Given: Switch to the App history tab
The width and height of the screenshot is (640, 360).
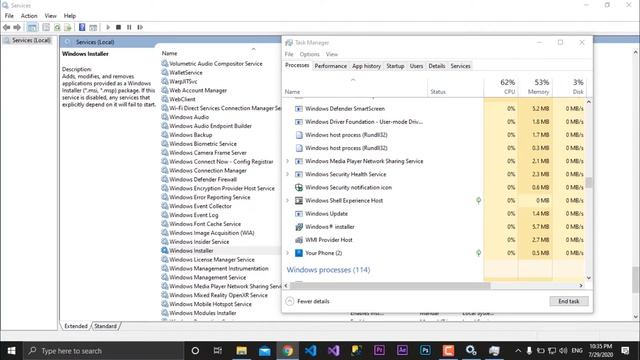Looking at the screenshot, I should tap(367, 66).
